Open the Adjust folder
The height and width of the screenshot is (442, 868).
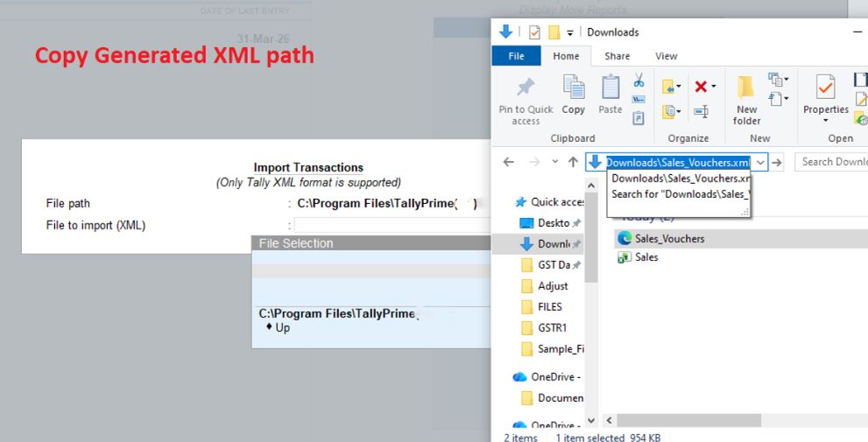point(546,286)
